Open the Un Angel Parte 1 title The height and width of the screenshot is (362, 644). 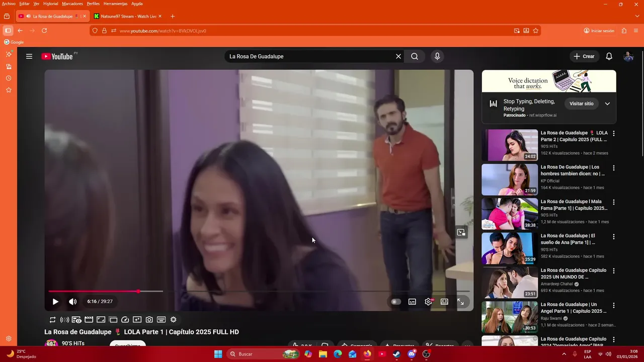(x=574, y=308)
